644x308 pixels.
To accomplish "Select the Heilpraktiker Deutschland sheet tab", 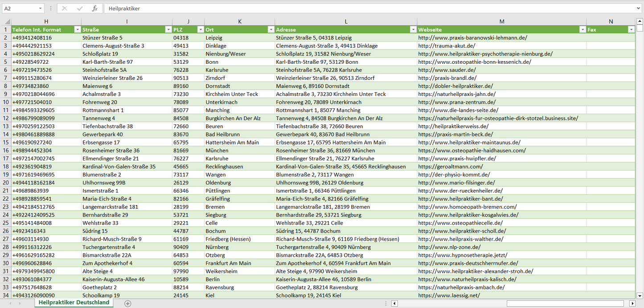I will coord(74,303).
